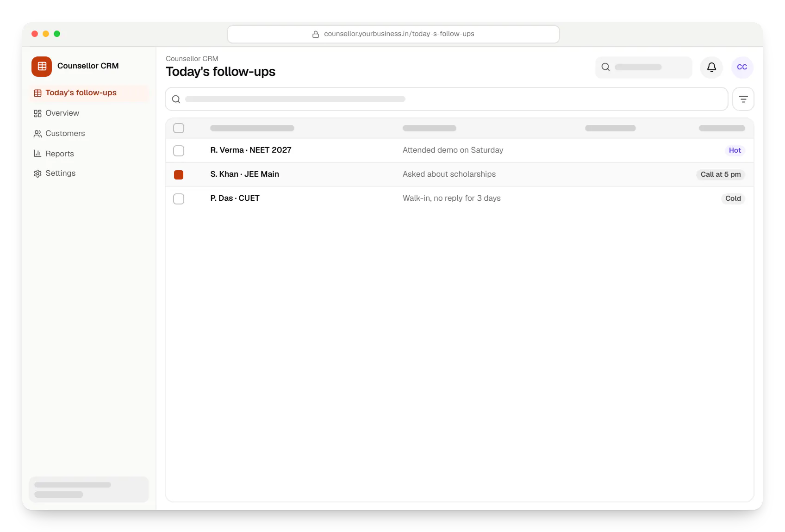Maximize the window with the green button
Viewport: 785px width, 532px height.
click(x=57, y=34)
